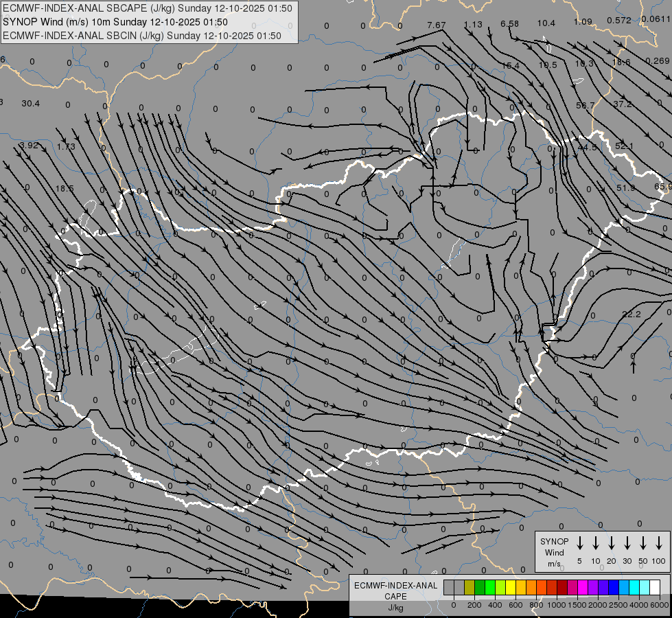672x618 pixels.
Task: Click the 56.7 CAPE value on the map
Action: click(586, 105)
